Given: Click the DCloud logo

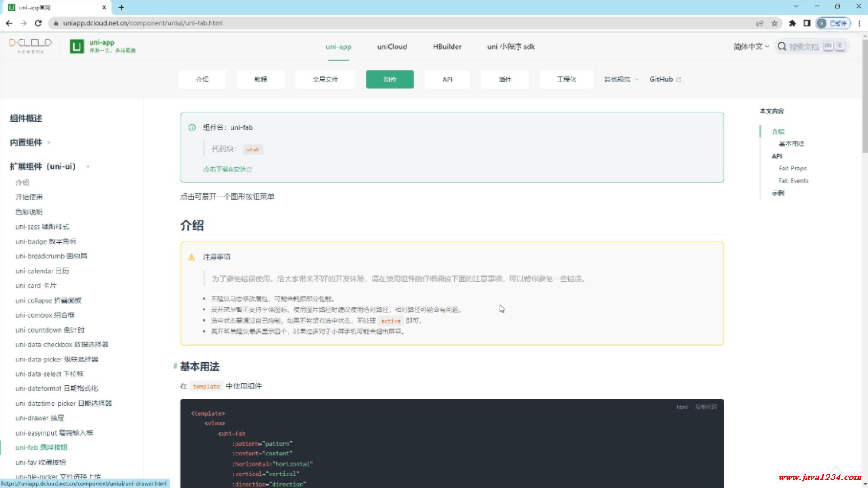Looking at the screenshot, I should (31, 46).
